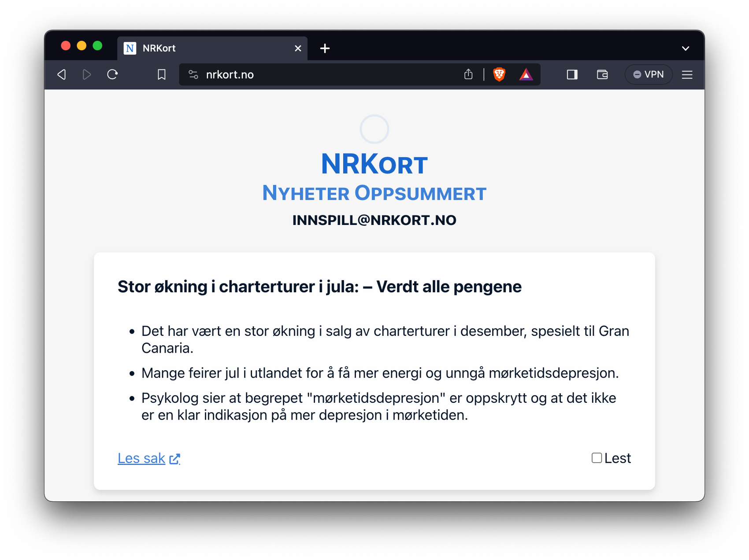Viewport: 749px width, 560px height.
Task: Click the bullet about Gran Canaria
Action: [x=385, y=339]
